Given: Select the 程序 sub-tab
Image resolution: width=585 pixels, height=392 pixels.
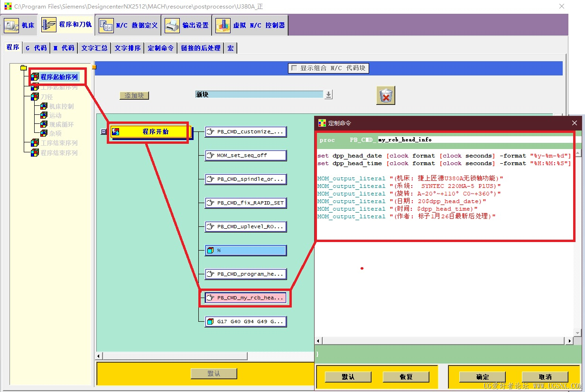Looking at the screenshot, I should pyautogui.click(x=13, y=47).
